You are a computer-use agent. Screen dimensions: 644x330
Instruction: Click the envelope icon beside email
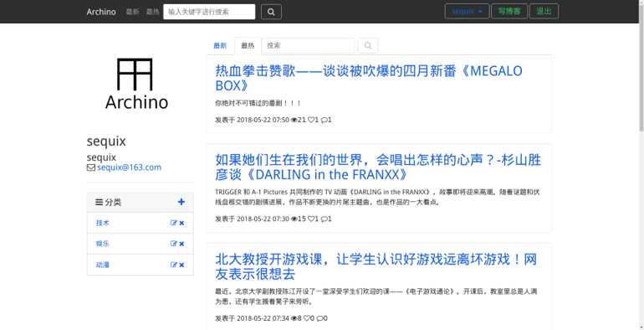91,168
